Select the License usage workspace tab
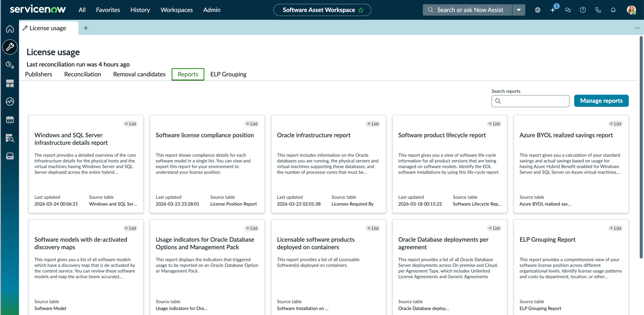Screen dimensions: 644x315 pyautogui.click(x=48, y=28)
